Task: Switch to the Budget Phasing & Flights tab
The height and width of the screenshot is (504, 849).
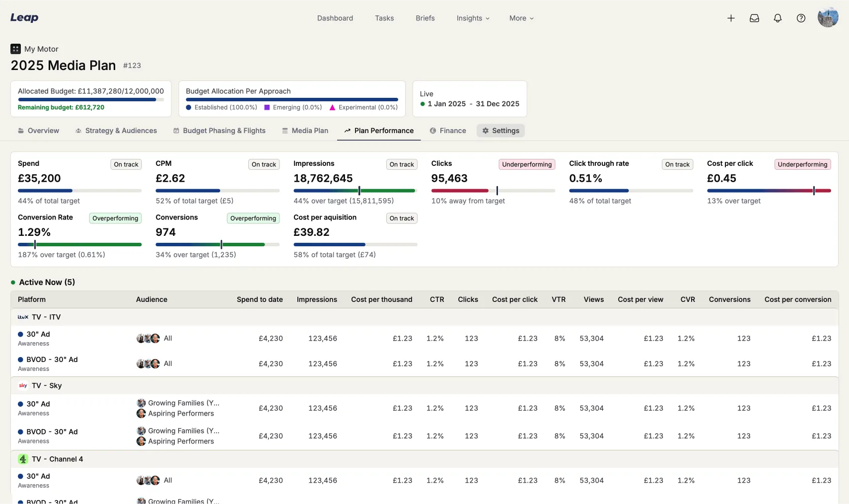Action: click(219, 131)
